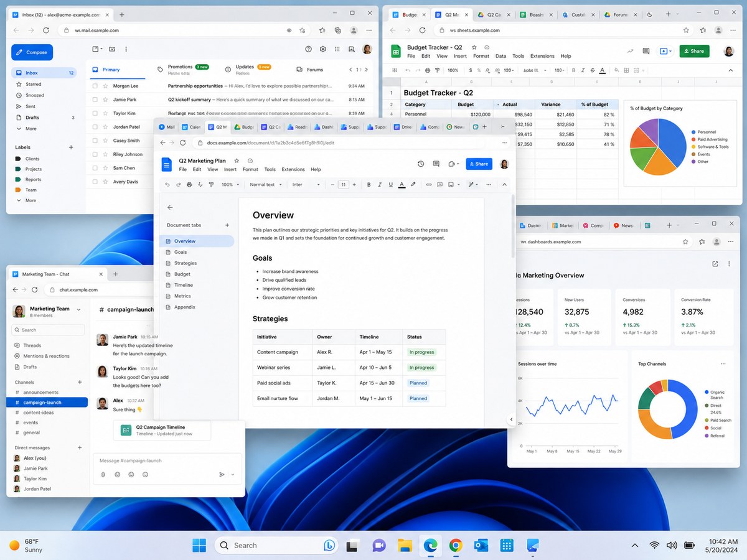Undo the last edit in the Docs toolbar
The width and height of the screenshot is (747, 560).
[x=167, y=185]
